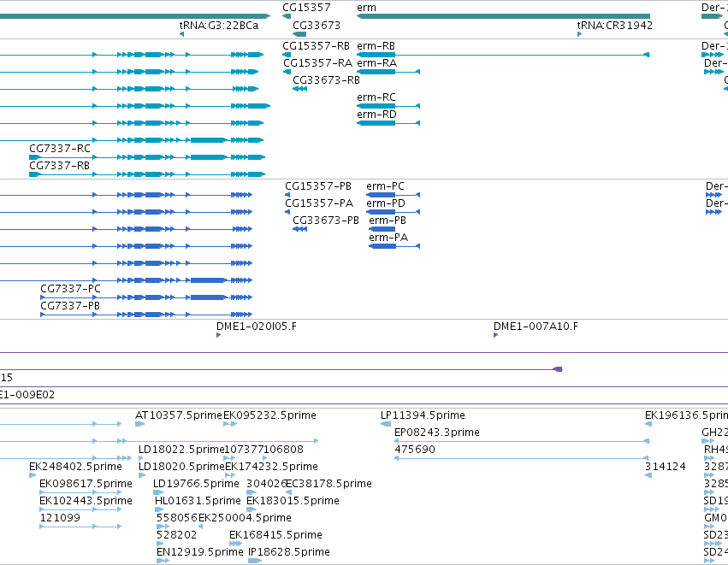
Task: Click the purple block at the BAC clone end
Action: [558, 369]
